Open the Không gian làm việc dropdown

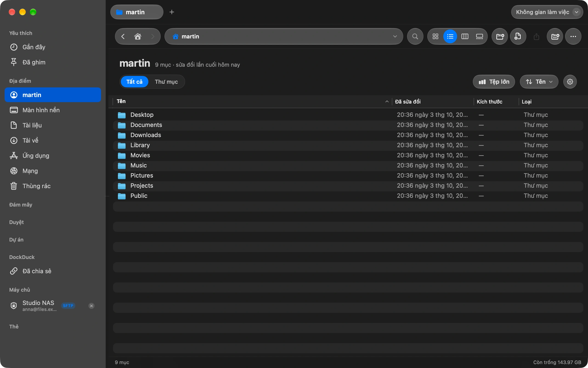click(x=547, y=12)
